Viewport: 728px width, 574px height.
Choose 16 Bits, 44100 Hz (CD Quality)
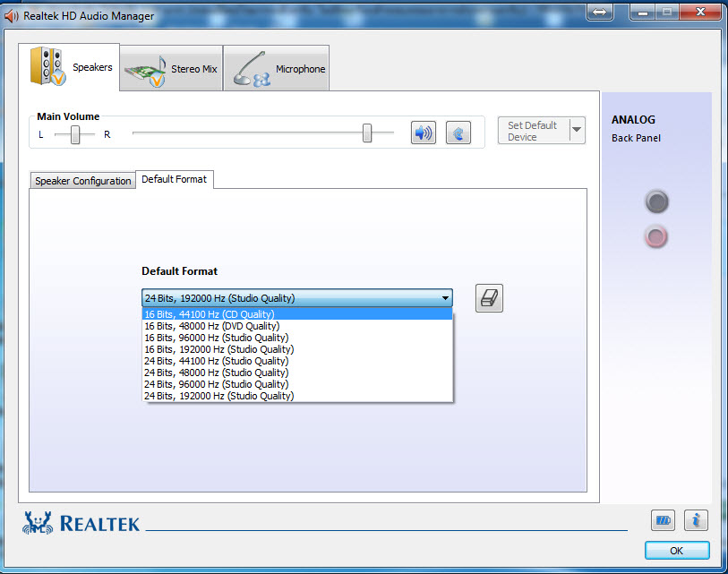(x=297, y=314)
